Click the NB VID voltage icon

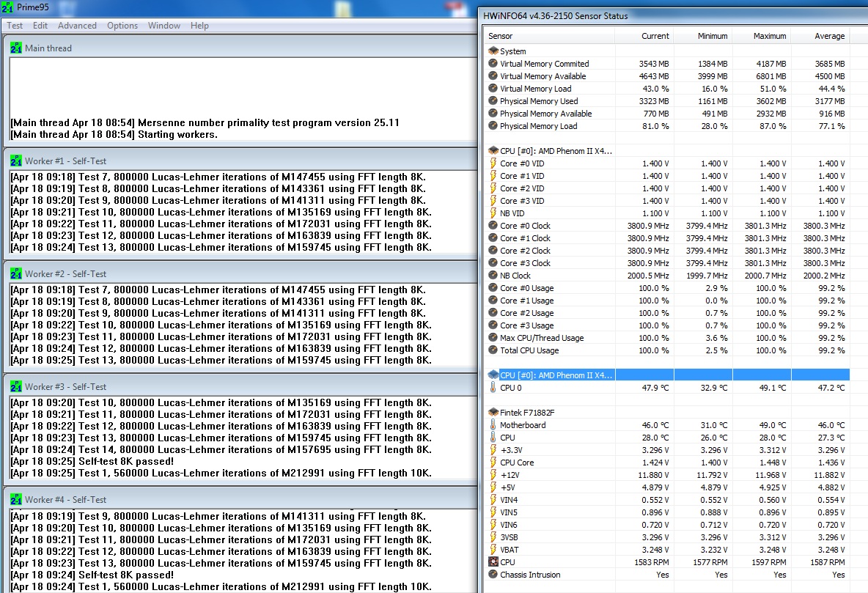493,213
